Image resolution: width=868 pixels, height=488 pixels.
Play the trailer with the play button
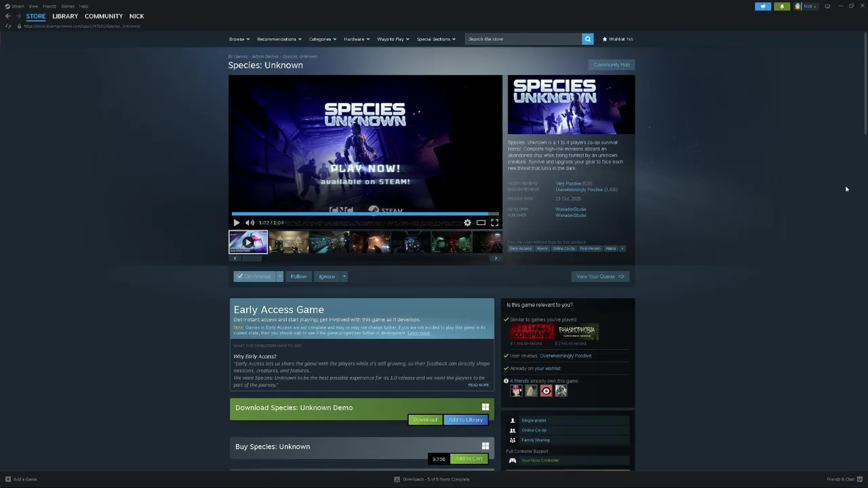236,222
